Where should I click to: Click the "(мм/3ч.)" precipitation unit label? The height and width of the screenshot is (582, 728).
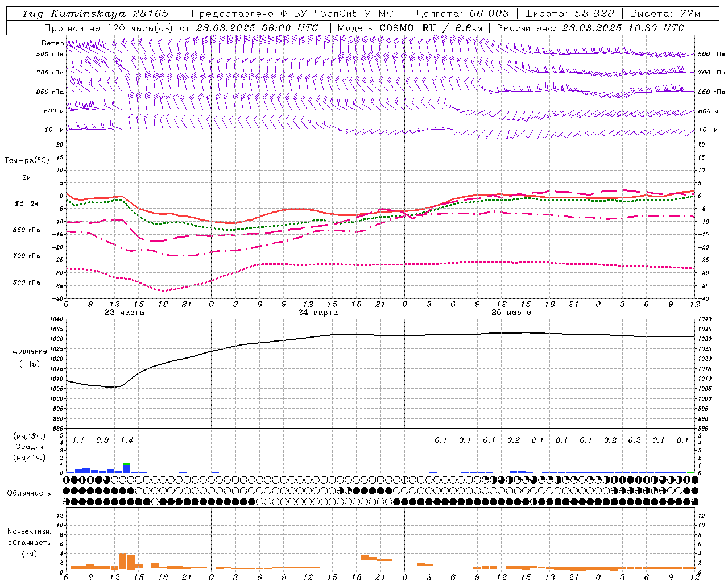tap(29, 436)
